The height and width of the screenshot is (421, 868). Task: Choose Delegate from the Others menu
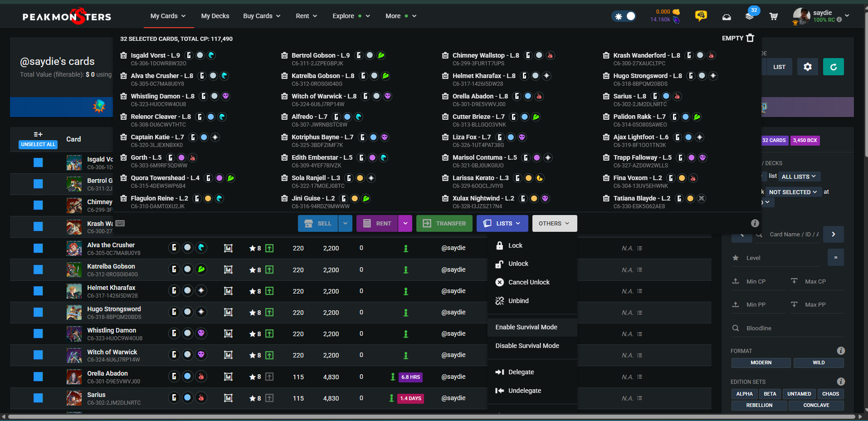pyautogui.click(x=532, y=372)
